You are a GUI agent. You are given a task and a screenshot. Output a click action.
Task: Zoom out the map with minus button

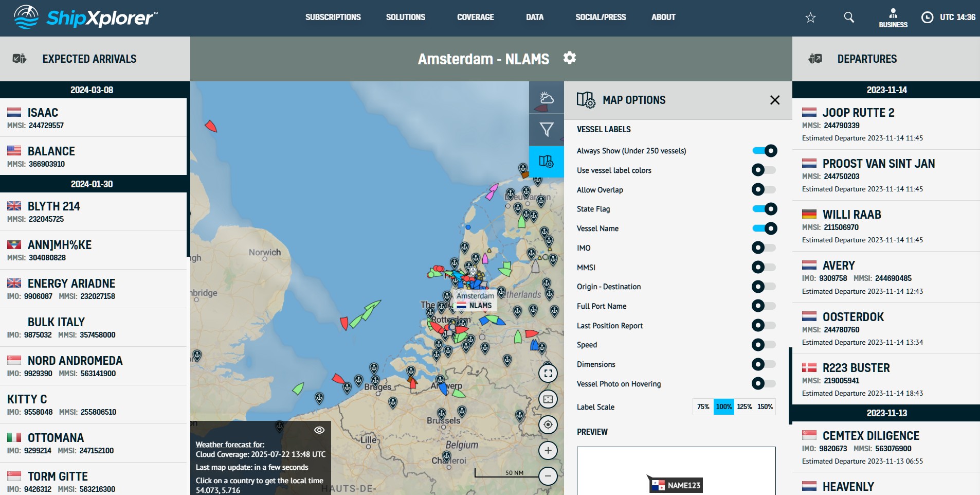tap(548, 476)
